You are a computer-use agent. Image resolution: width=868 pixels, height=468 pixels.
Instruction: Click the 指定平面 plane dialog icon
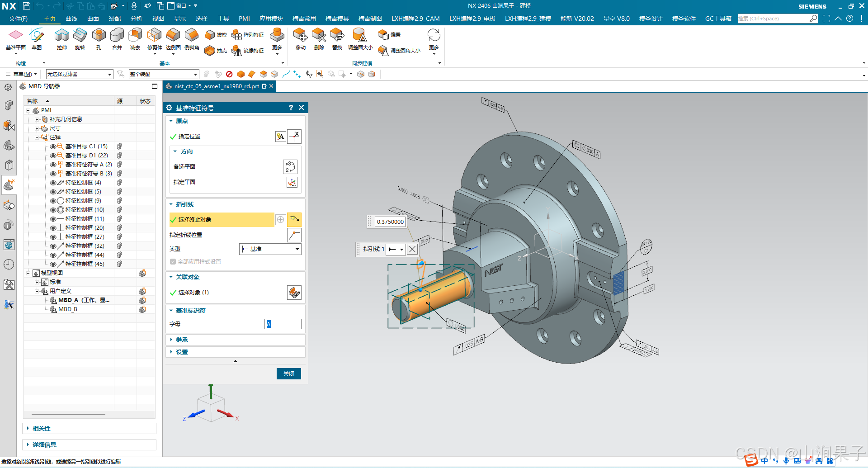click(x=292, y=182)
